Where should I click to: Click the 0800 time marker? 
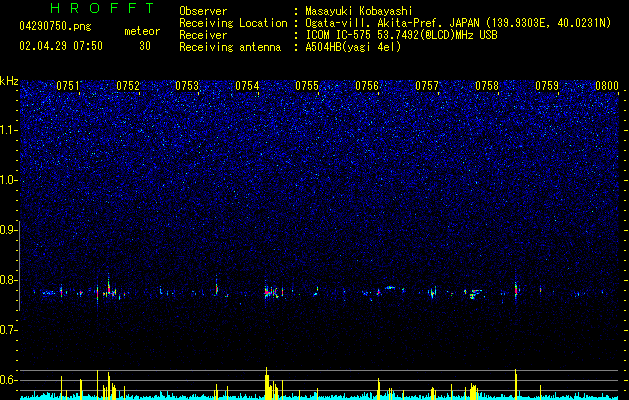tap(607, 86)
